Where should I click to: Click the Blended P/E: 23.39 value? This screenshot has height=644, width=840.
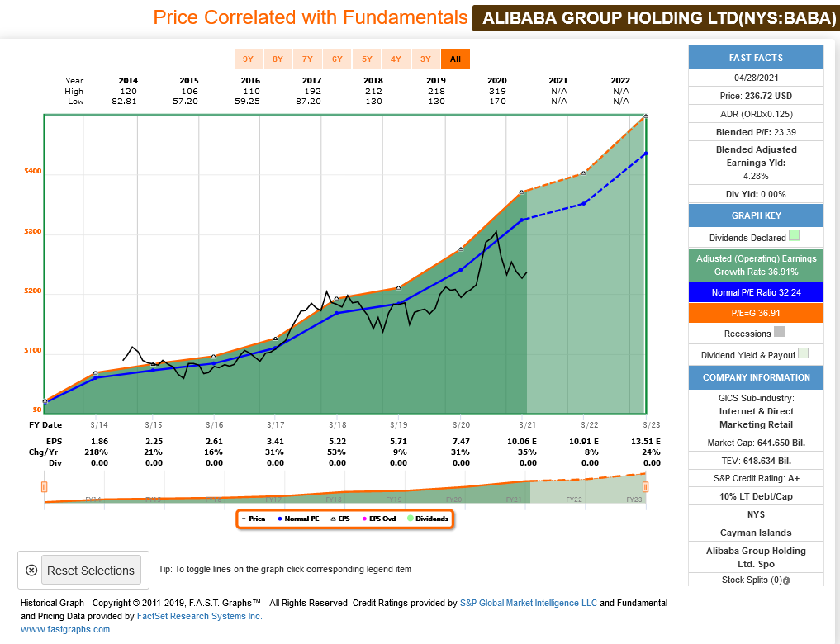pos(756,132)
